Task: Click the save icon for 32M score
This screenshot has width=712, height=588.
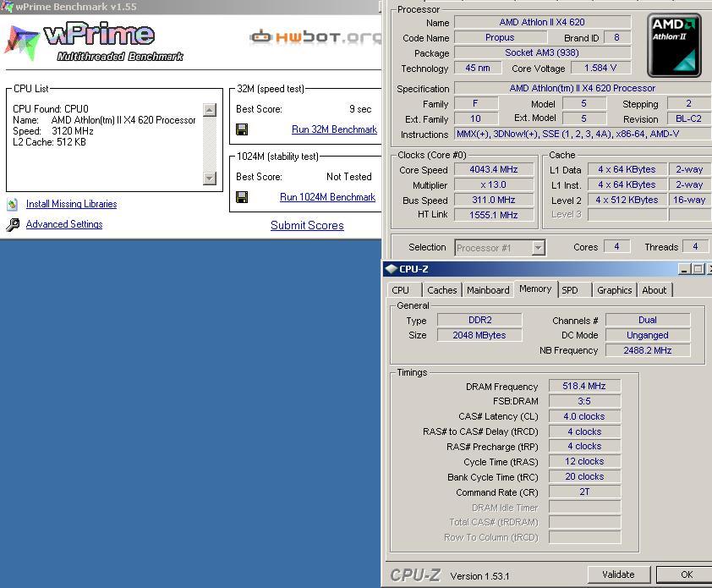Action: (242, 129)
